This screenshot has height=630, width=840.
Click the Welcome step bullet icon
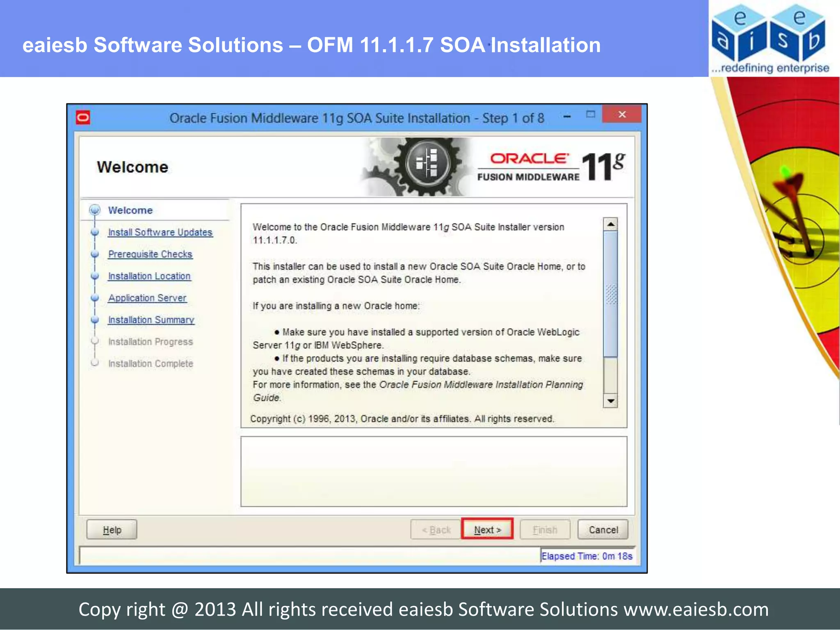click(95, 210)
